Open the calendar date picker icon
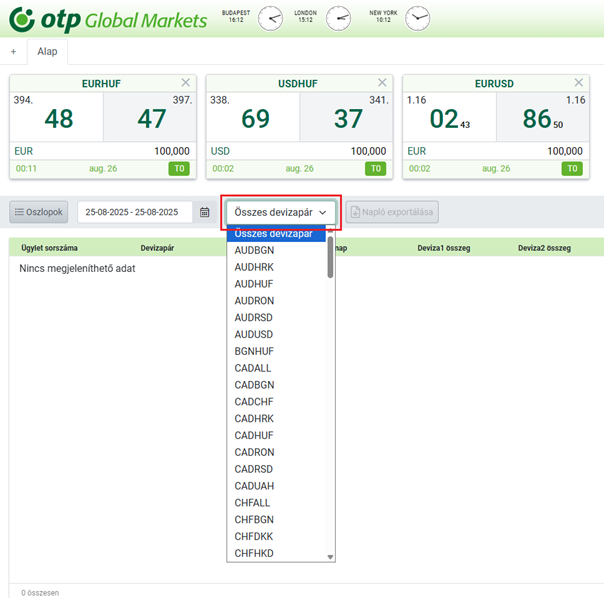Viewport: 604px width, 598px height. pos(204,212)
